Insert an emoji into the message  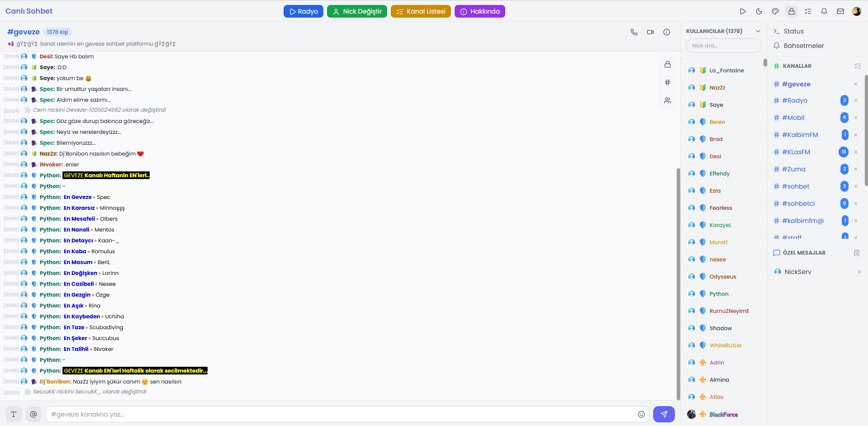tap(641, 414)
